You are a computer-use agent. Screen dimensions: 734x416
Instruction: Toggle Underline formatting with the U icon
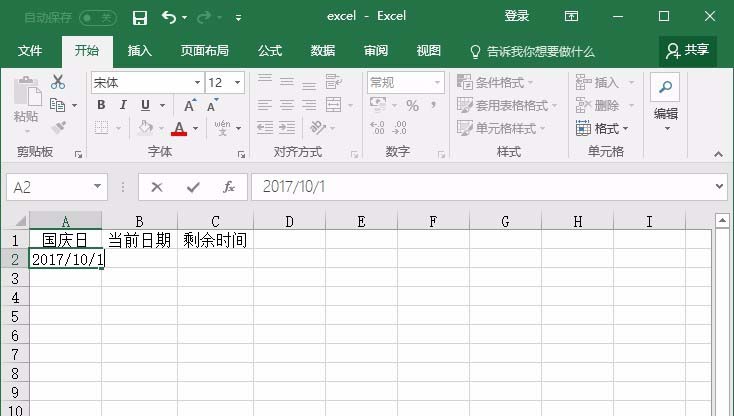tap(146, 105)
